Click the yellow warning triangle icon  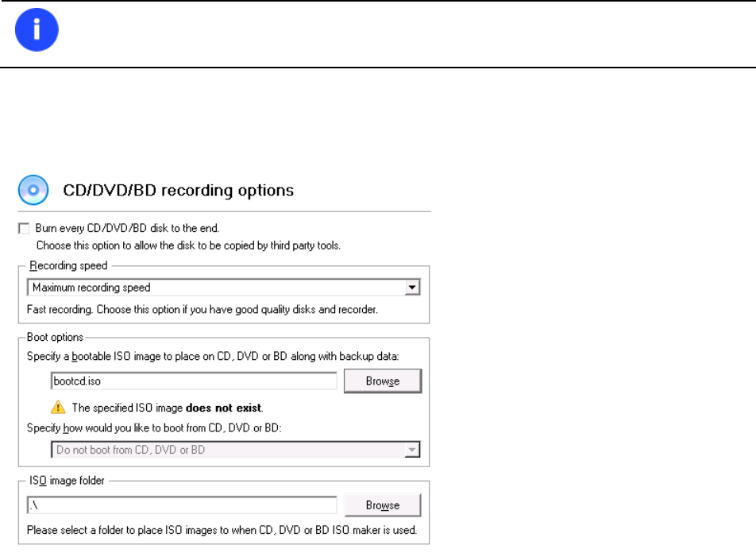[x=58, y=407]
